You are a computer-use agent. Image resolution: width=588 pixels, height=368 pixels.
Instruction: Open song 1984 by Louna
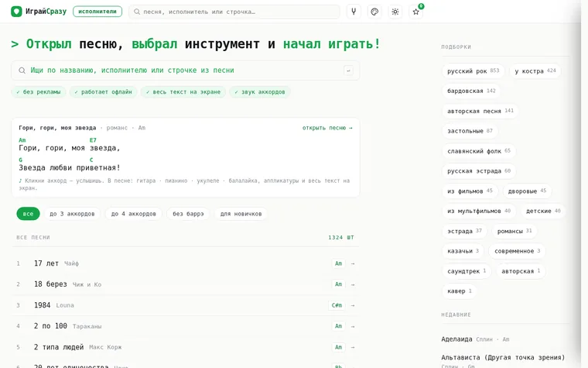click(x=186, y=305)
